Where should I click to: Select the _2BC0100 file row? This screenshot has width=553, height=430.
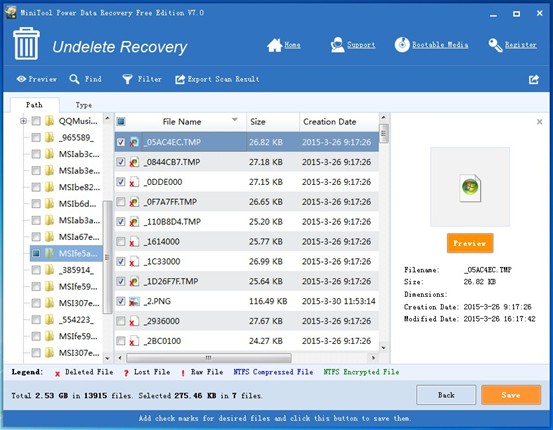(247, 341)
